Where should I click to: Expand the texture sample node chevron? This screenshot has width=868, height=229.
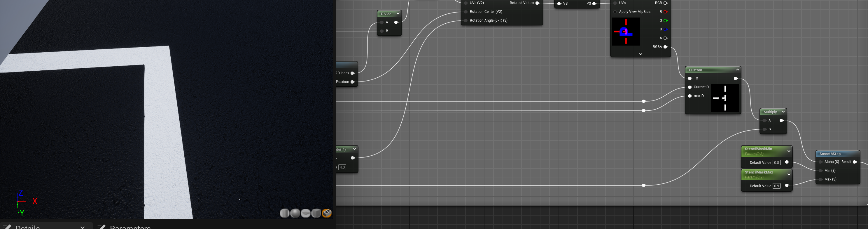641,54
